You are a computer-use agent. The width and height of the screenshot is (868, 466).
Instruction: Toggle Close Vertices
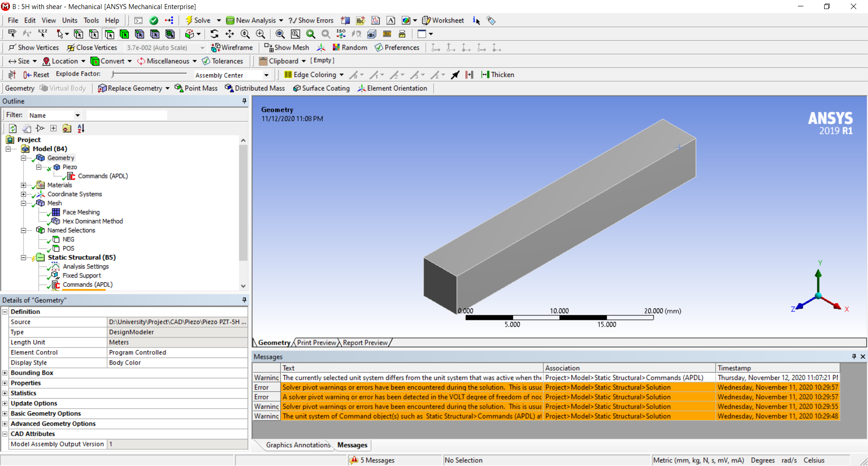pos(92,48)
